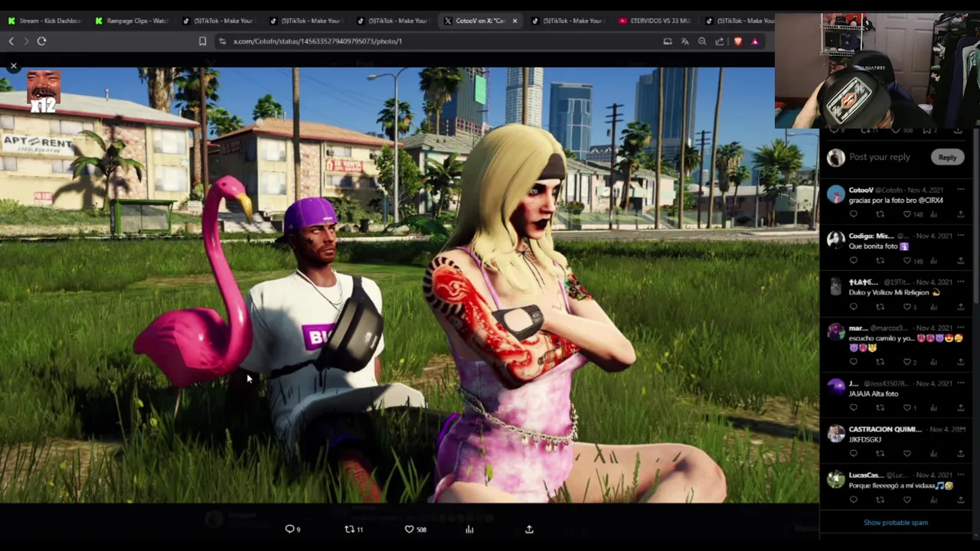
Task: Open the translate page icon in the address bar
Action: [684, 41]
